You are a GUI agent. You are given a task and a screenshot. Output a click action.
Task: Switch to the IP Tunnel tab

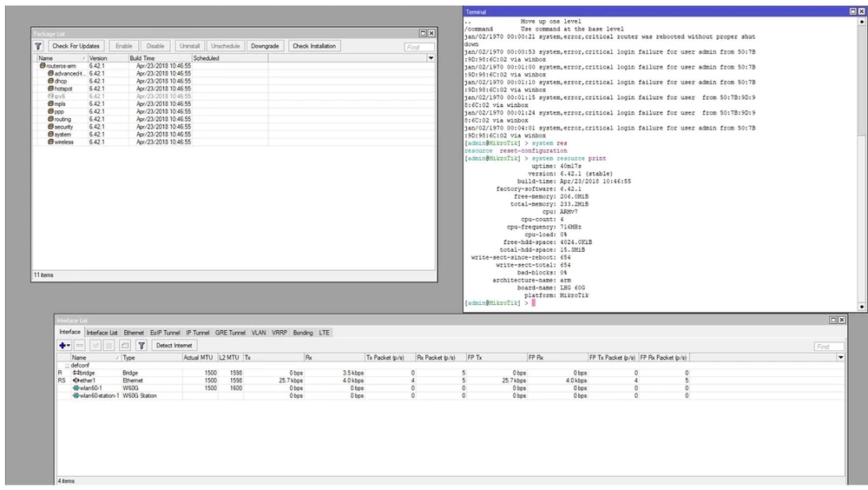pyautogui.click(x=198, y=333)
